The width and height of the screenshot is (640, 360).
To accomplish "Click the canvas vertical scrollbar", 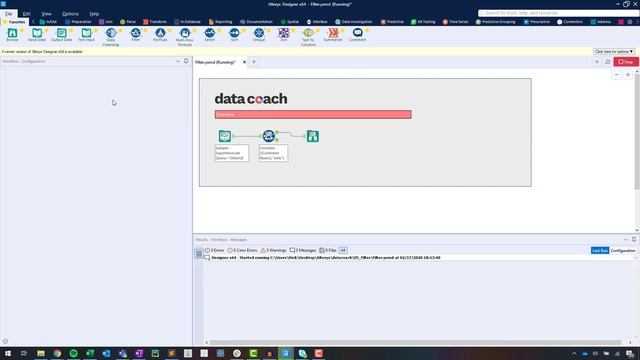I will click(x=637, y=132).
